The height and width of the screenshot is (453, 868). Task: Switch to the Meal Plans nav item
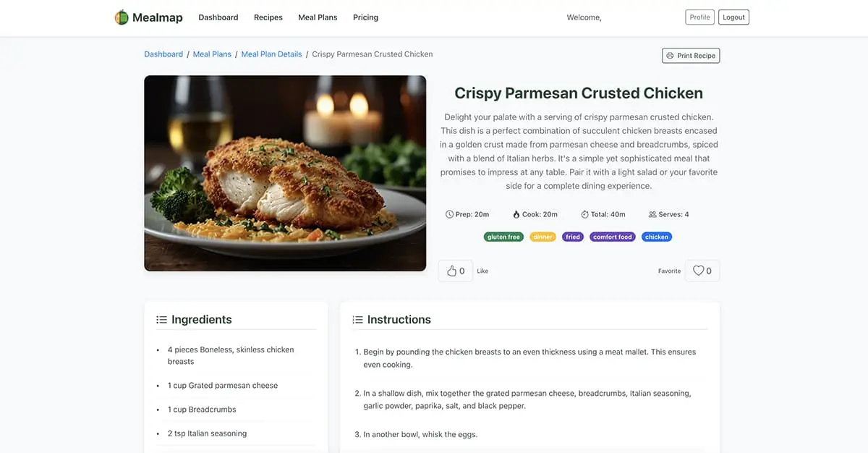(x=318, y=17)
